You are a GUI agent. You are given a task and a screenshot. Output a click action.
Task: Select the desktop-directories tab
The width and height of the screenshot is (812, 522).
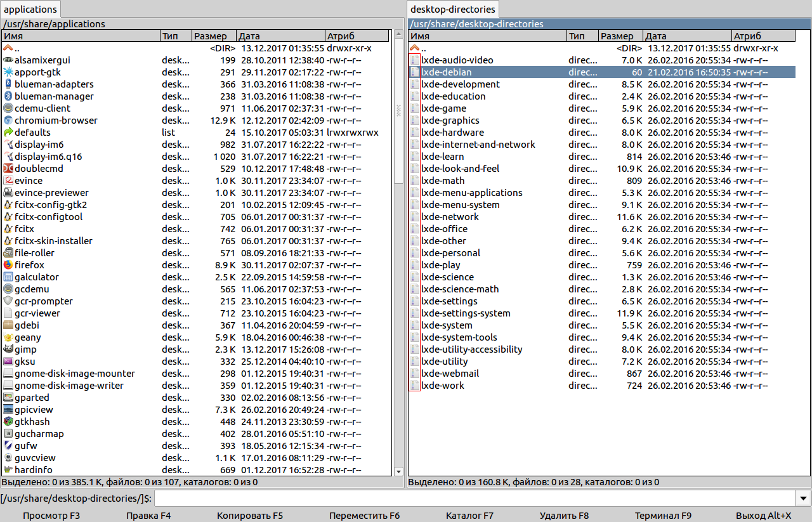click(452, 10)
